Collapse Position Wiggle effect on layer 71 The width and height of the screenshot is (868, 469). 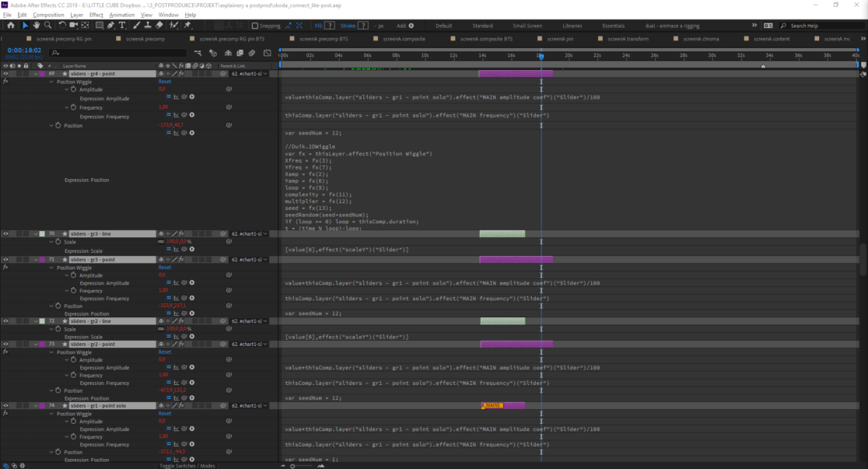(52, 268)
